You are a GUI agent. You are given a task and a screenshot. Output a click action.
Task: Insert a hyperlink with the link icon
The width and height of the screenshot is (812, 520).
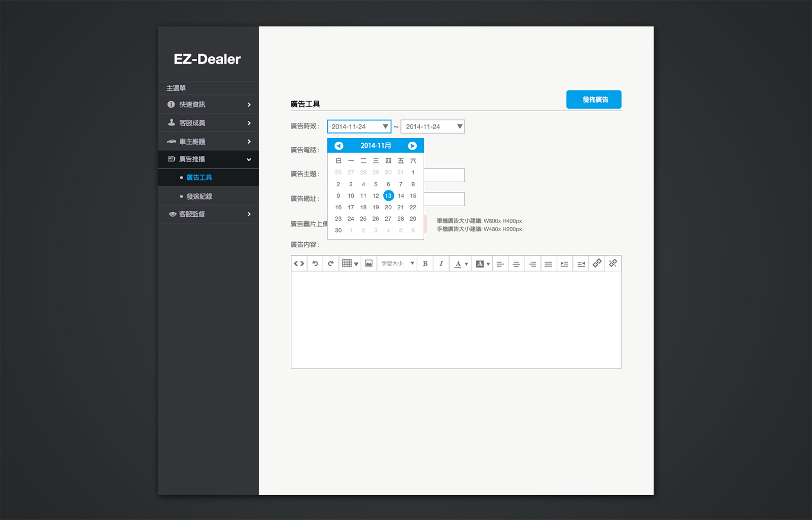(597, 263)
